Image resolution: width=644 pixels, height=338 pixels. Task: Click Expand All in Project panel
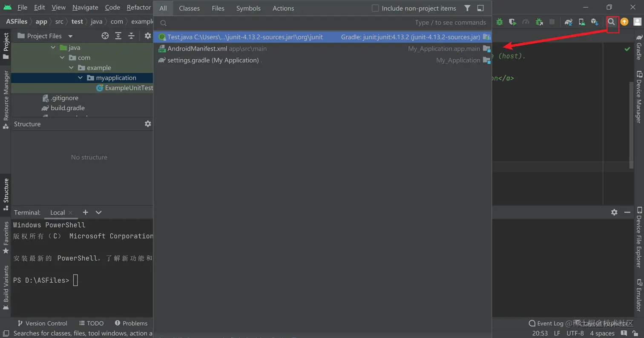coord(118,36)
